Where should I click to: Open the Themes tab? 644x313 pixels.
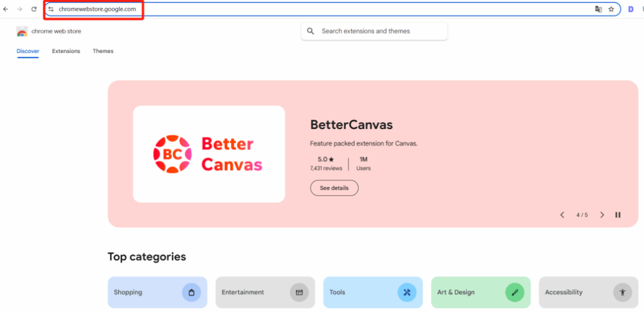click(103, 51)
